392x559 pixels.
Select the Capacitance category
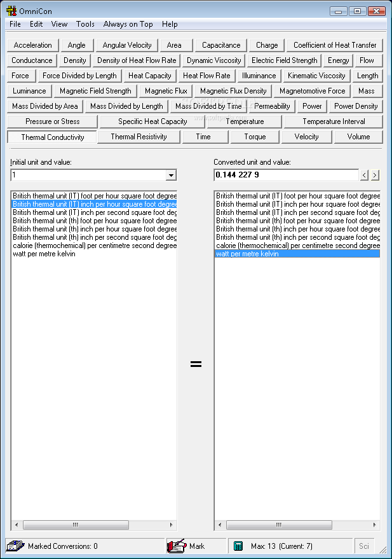pos(221,45)
